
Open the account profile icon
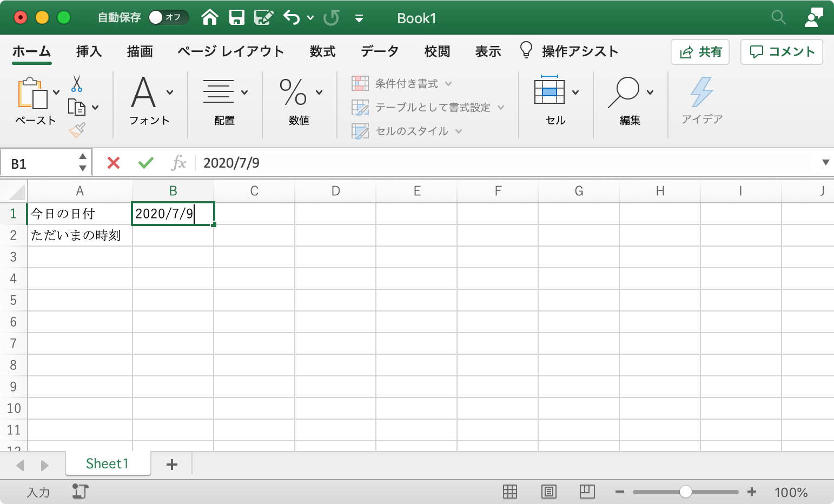[813, 18]
